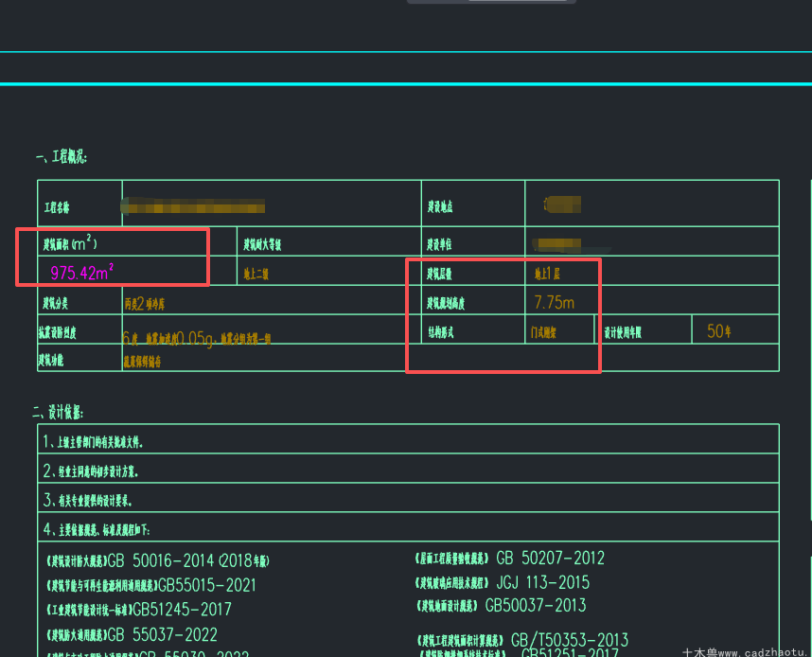Click the GB55015-2021 standard entry
Screen dimensions: 812x657
pyautogui.click(x=151, y=585)
